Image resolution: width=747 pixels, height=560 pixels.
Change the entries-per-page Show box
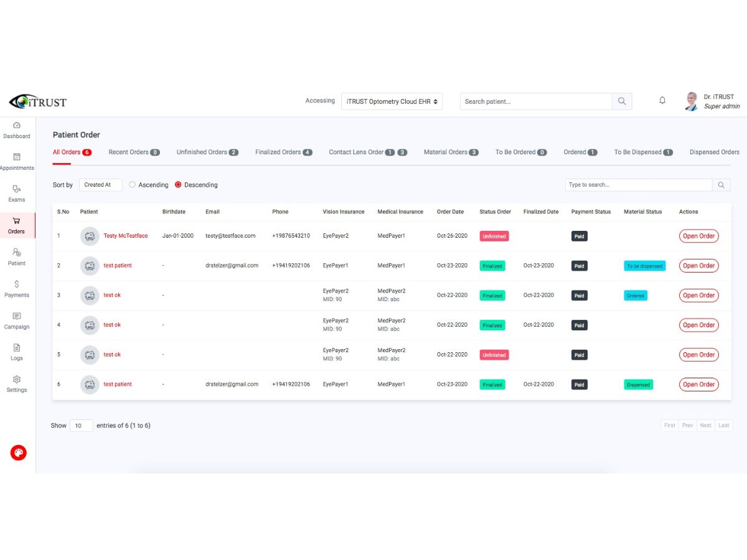pos(82,426)
